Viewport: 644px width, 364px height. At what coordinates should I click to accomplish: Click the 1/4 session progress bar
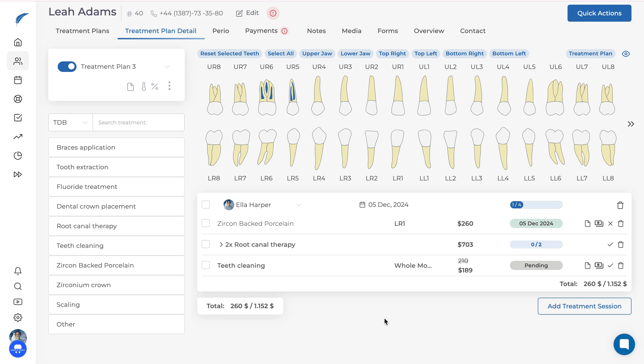point(536,205)
